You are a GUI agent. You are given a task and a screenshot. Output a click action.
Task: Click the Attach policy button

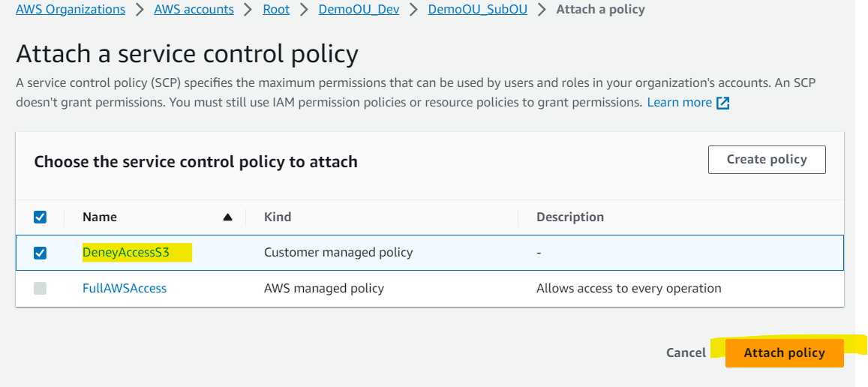[785, 352]
